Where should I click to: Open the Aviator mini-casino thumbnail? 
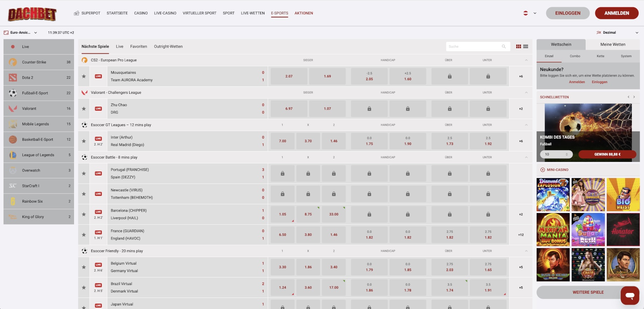[x=623, y=230]
